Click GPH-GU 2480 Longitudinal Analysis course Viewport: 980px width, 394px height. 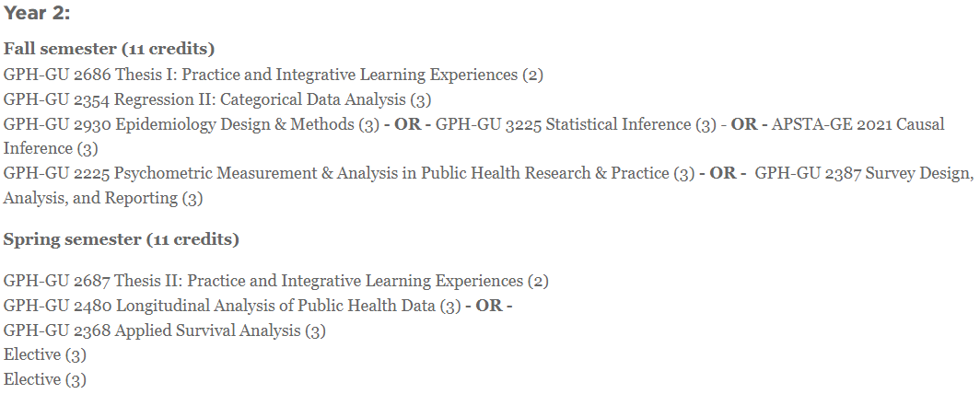pyautogui.click(x=232, y=306)
